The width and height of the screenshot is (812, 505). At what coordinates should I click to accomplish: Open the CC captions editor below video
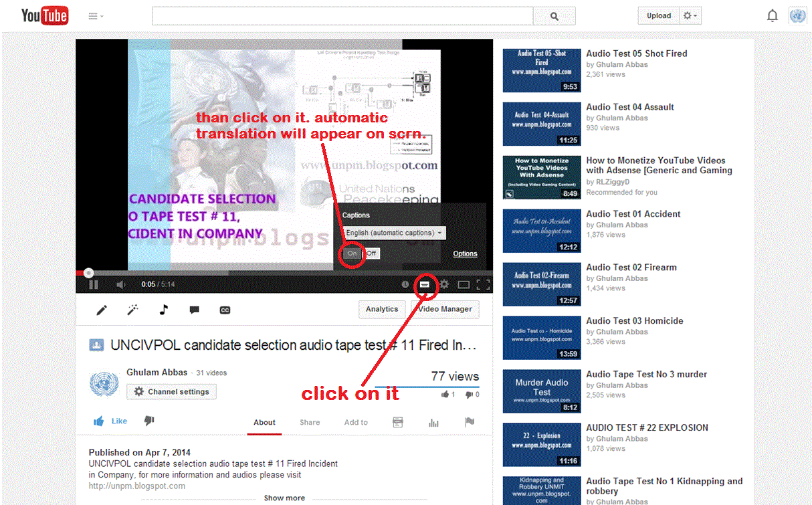click(x=225, y=310)
